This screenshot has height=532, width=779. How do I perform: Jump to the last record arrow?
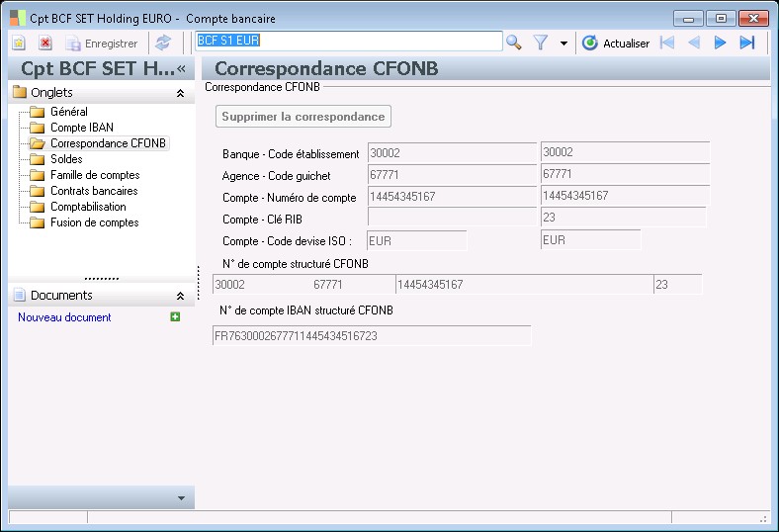(x=747, y=43)
